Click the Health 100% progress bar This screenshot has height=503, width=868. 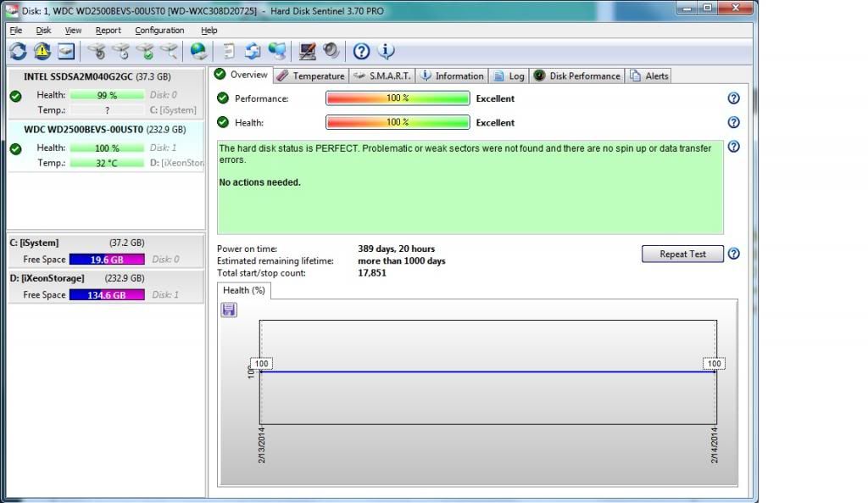click(398, 122)
